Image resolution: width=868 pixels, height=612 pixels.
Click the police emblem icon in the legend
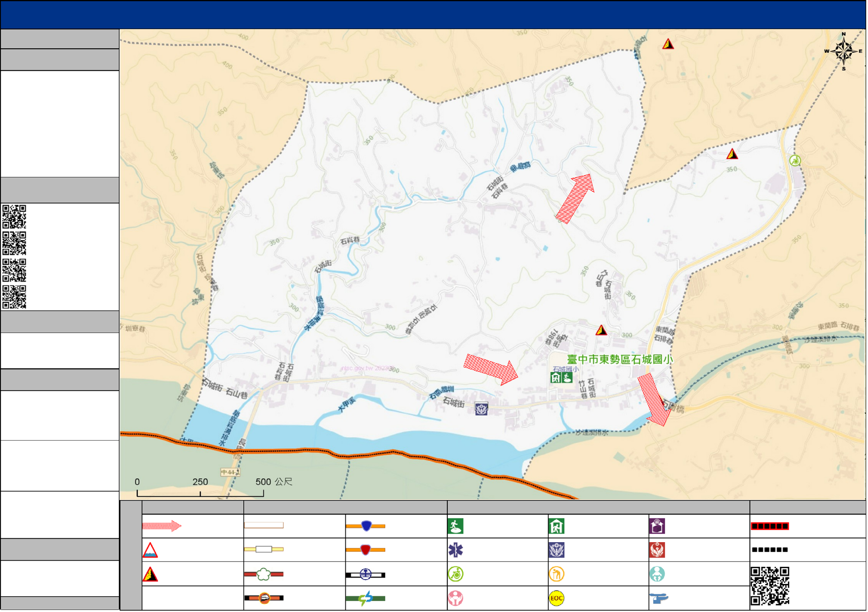[x=557, y=550]
